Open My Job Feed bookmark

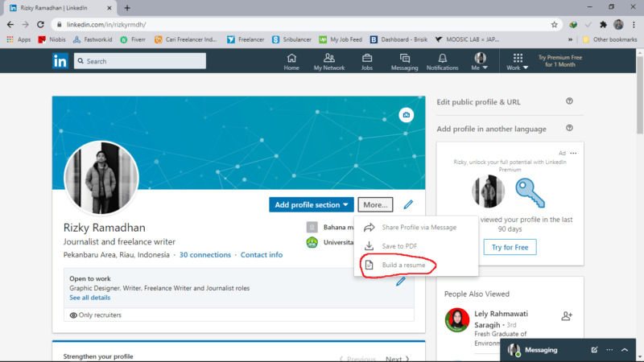pos(341,39)
